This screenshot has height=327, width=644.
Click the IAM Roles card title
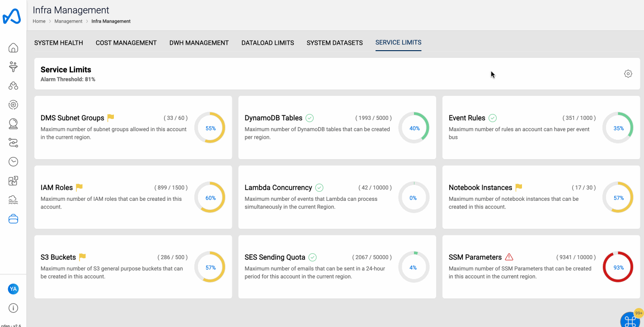56,188
